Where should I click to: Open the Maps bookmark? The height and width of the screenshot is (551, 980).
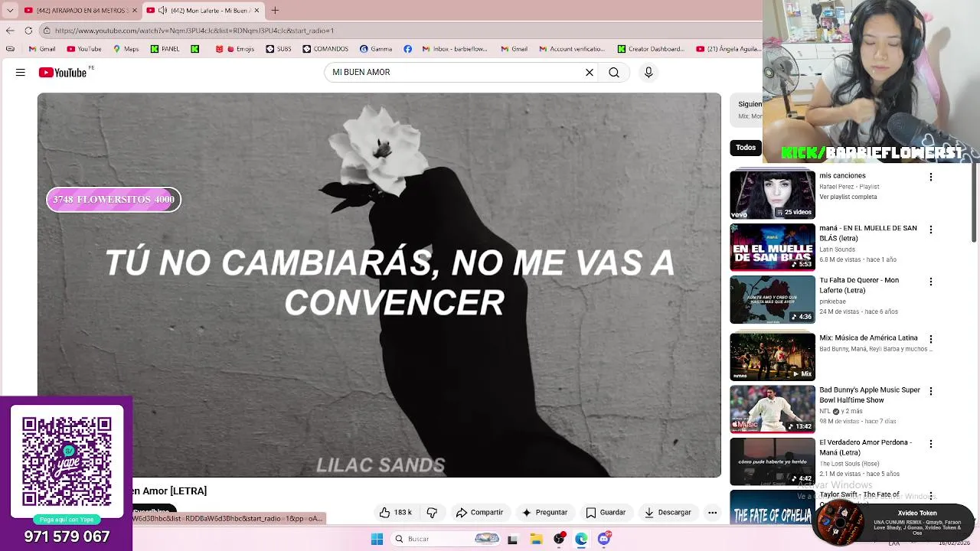coord(126,49)
